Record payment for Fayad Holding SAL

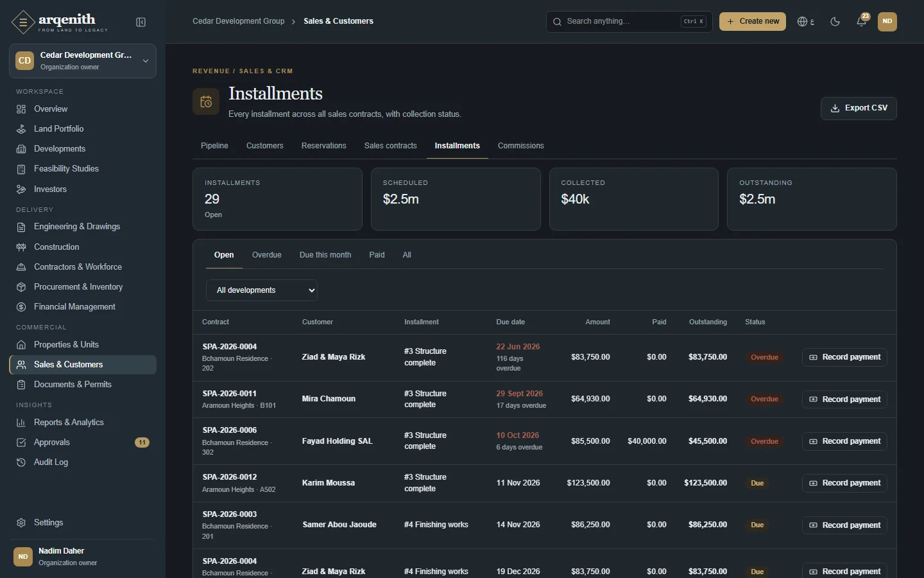click(x=844, y=441)
